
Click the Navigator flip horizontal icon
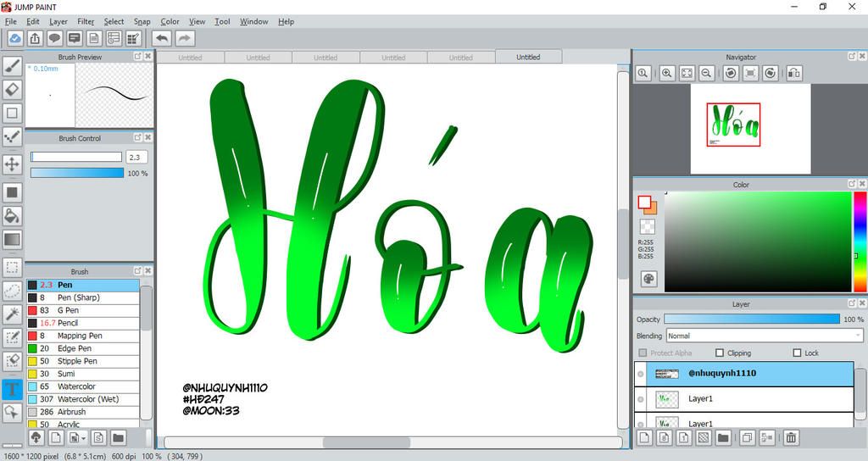pyautogui.click(x=793, y=73)
